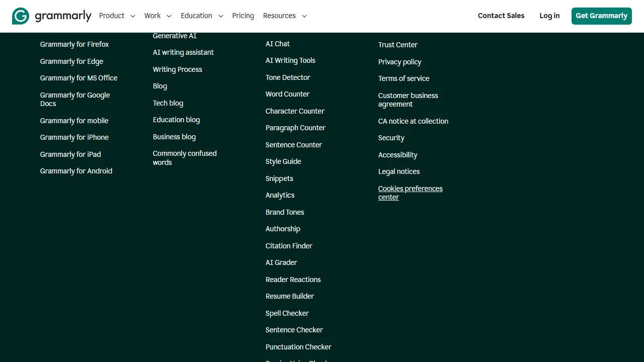Open Grammarly for Google Docs link
Image resolution: width=644 pixels, height=362 pixels.
[75, 99]
